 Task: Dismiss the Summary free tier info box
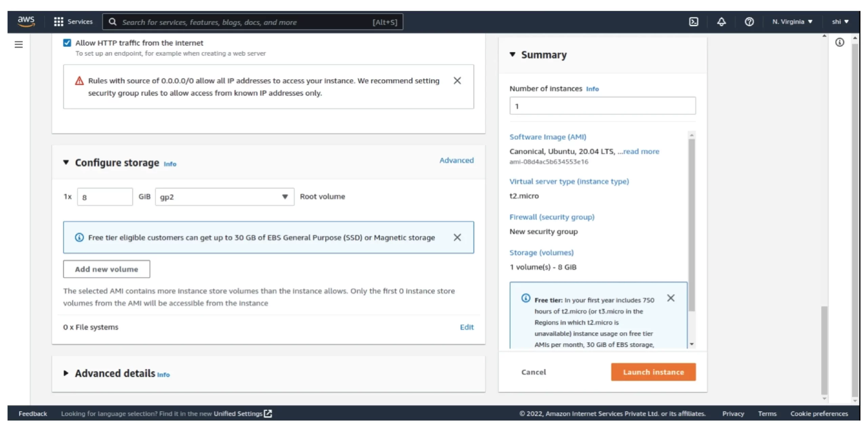(x=670, y=298)
